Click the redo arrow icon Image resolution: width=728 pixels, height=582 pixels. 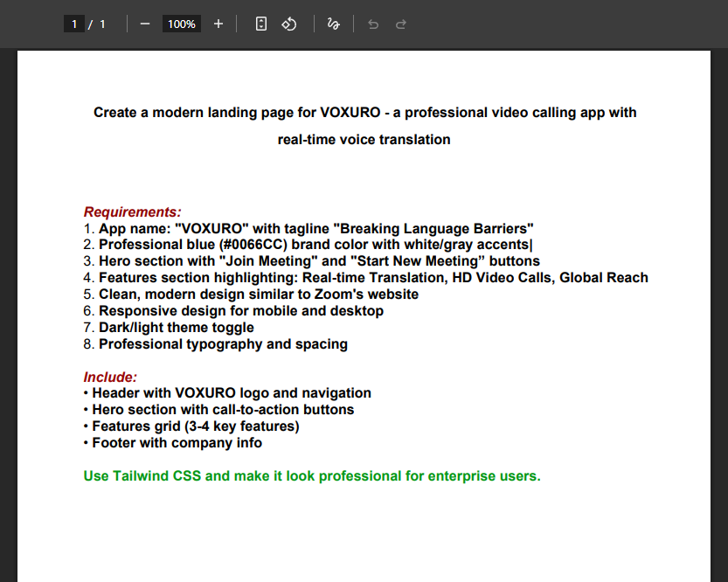tap(400, 24)
